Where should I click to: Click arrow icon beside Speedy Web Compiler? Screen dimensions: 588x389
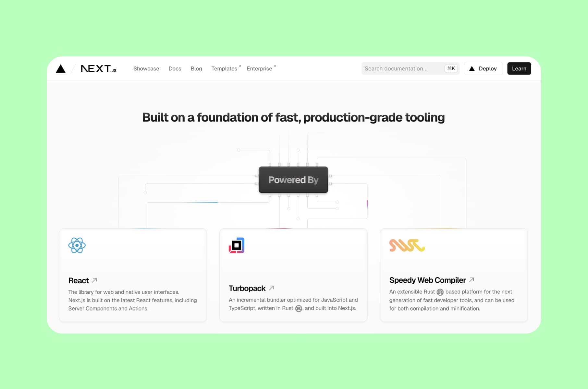472,280
